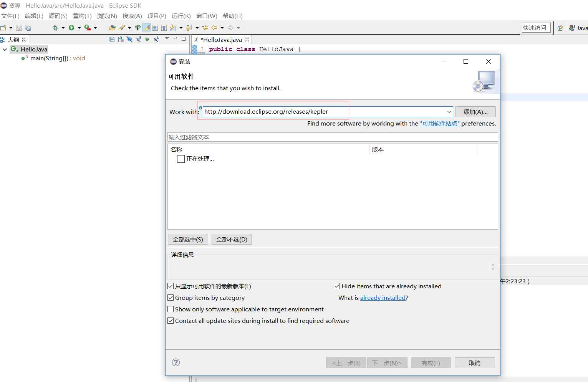Click the Debug bug icon
The image size is (588, 382).
click(x=55, y=28)
